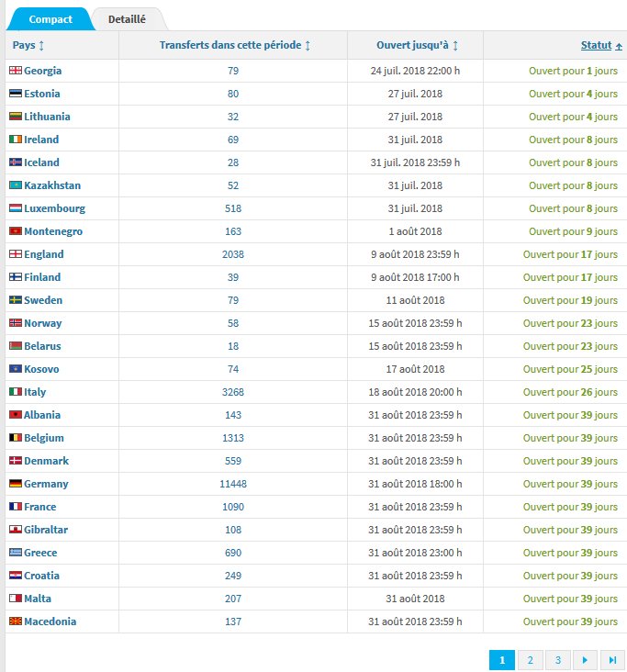This screenshot has height=672, width=627.
Task: Open Italy's 3268 transfers count
Action: point(233,392)
